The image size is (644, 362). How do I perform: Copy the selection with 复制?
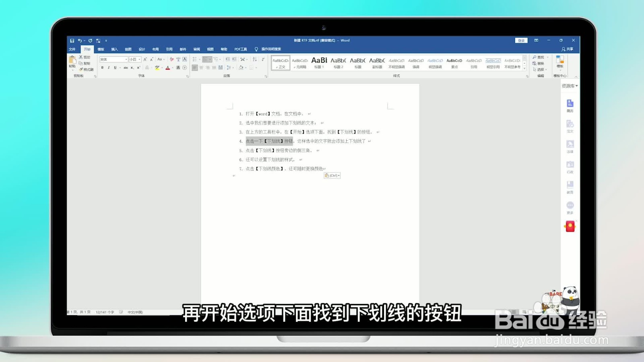[x=85, y=64]
